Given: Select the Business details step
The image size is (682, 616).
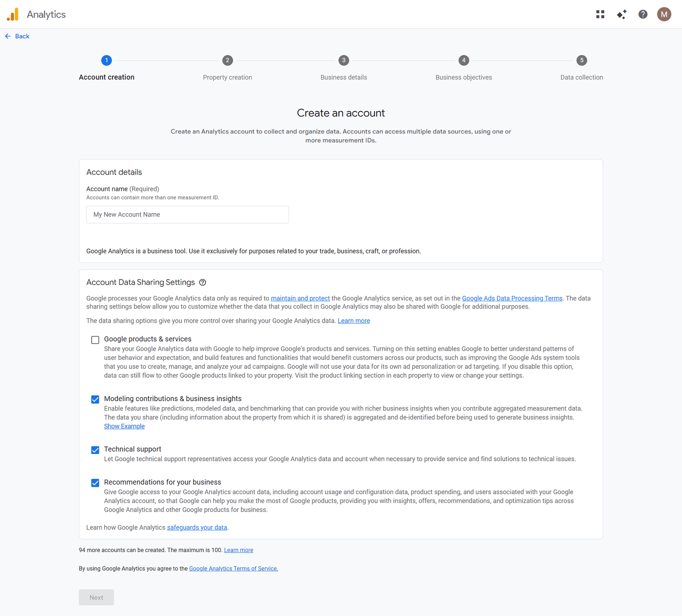Looking at the screenshot, I should click(x=344, y=60).
